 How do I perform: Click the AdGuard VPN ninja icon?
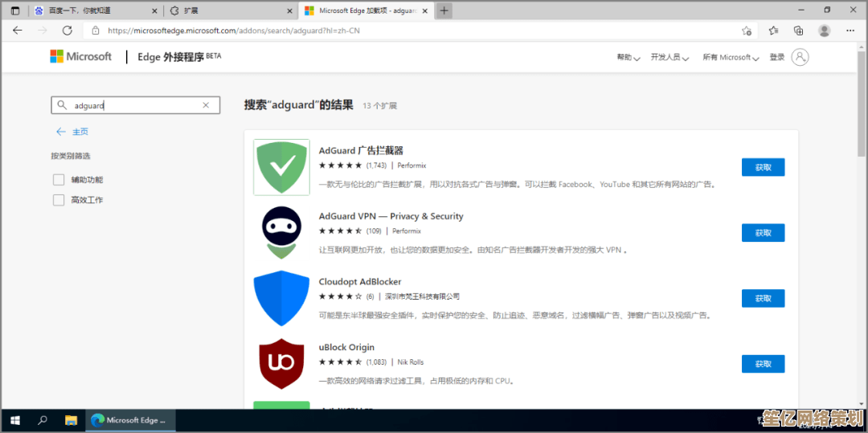(281, 232)
